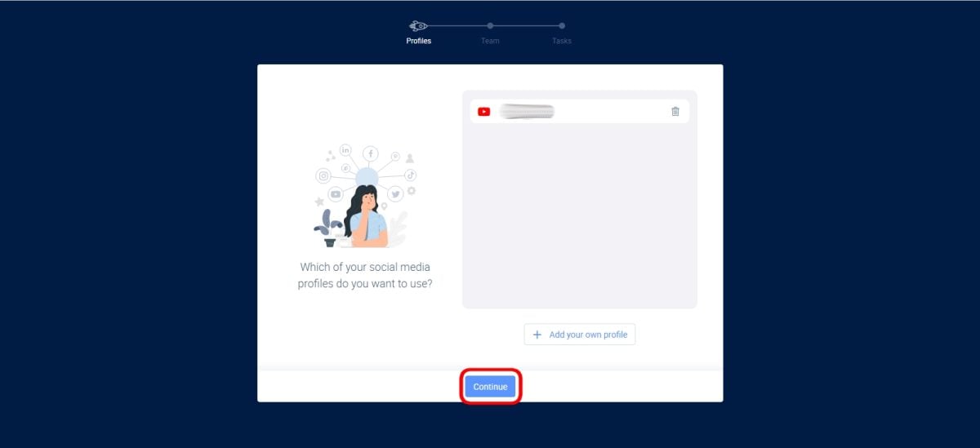Delete the YouTube profile with the trash icon
Viewport: 980px width, 448px height.
pos(675,112)
